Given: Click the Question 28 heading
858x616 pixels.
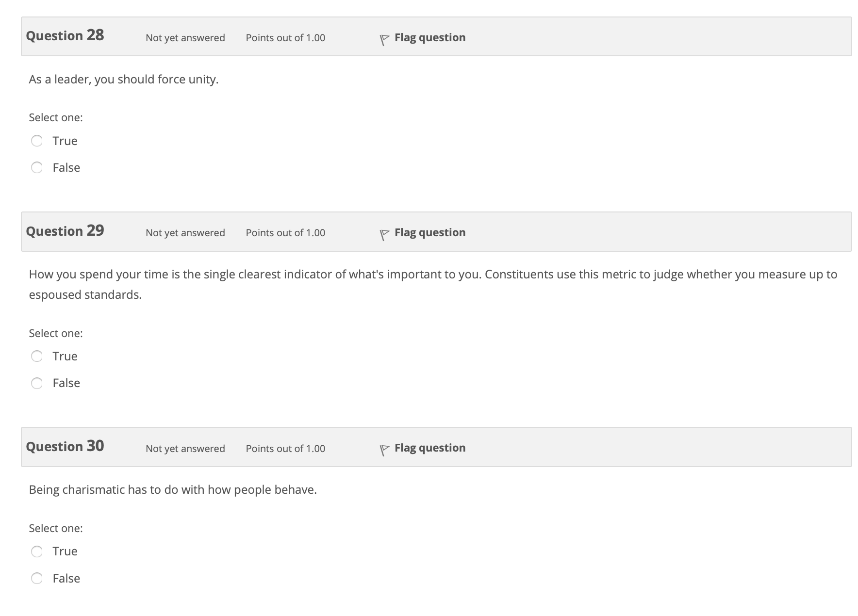Looking at the screenshot, I should pos(65,35).
